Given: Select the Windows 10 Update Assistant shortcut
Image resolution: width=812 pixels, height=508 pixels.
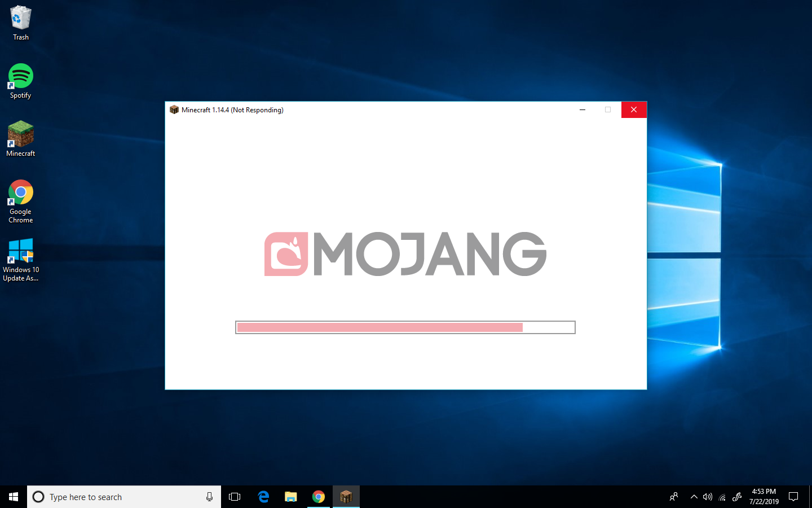Looking at the screenshot, I should (21, 260).
